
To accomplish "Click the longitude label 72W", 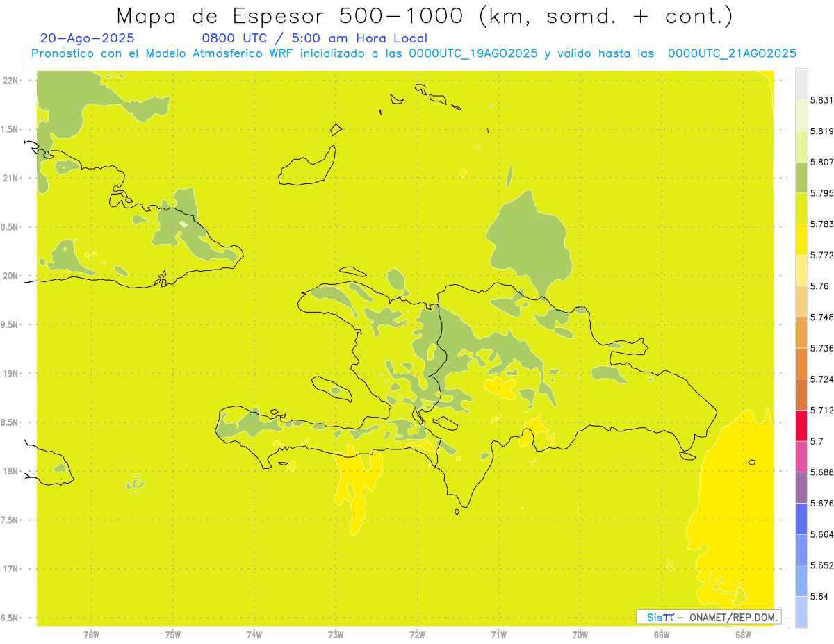I will (417, 634).
